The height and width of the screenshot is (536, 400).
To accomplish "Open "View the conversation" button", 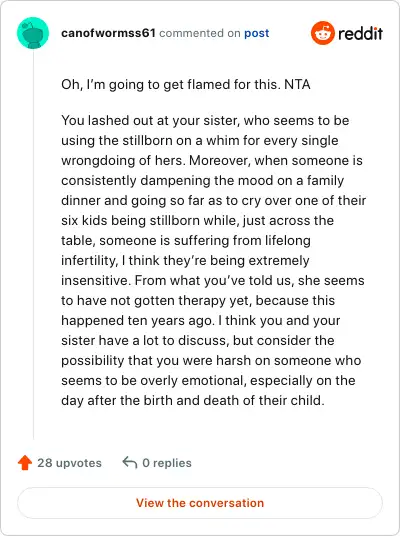I will tap(200, 503).
